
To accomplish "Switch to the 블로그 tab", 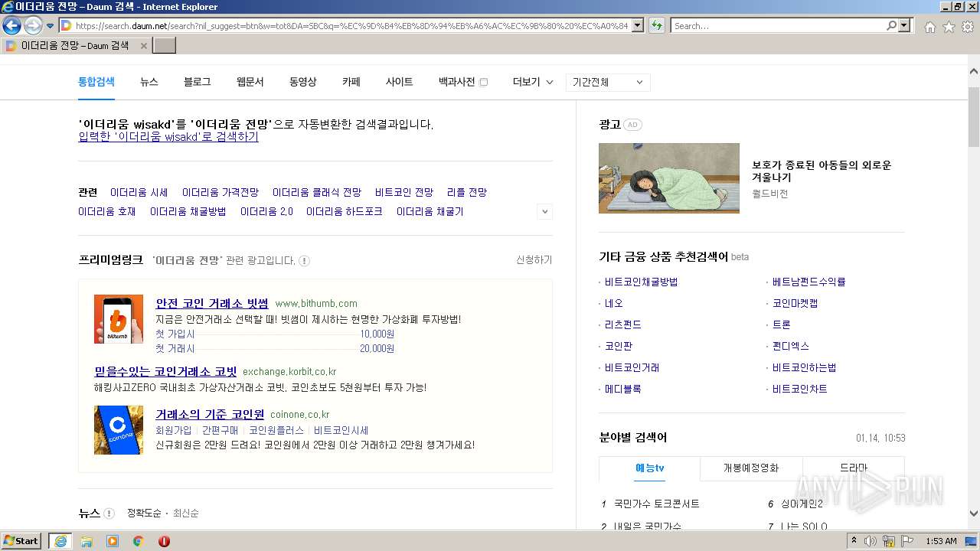I will point(198,82).
